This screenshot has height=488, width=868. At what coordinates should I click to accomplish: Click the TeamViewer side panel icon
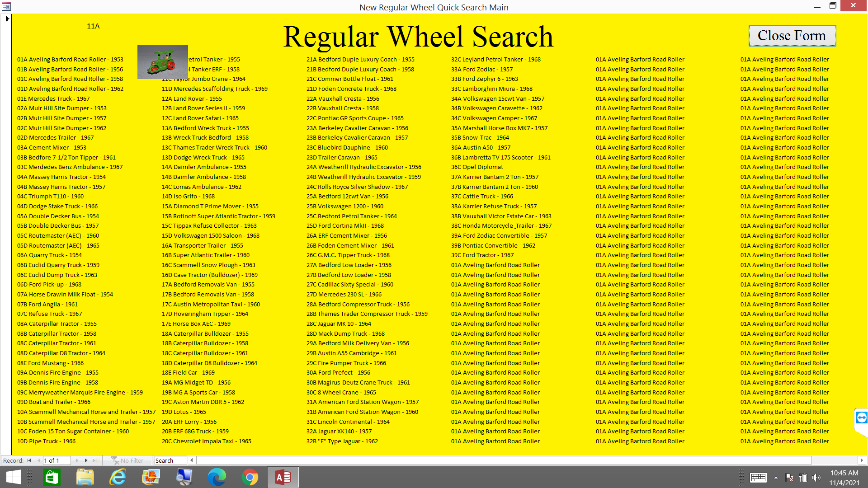click(x=861, y=418)
